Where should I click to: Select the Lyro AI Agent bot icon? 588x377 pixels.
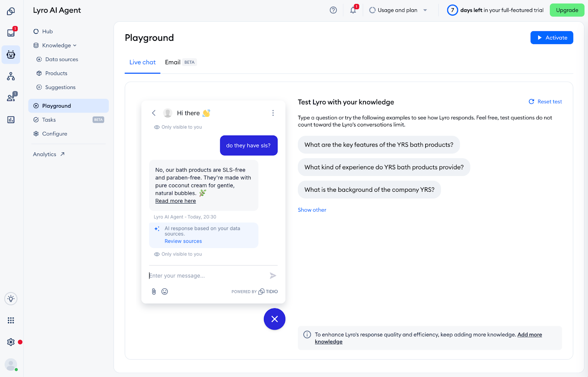pyautogui.click(x=11, y=54)
